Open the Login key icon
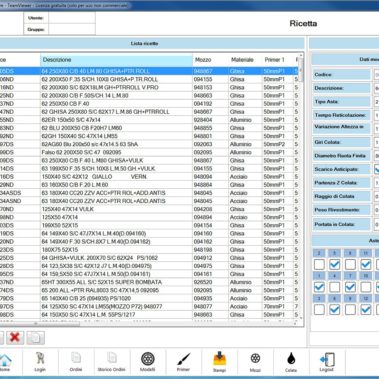This screenshot has height=379, width=379. coord(40,362)
